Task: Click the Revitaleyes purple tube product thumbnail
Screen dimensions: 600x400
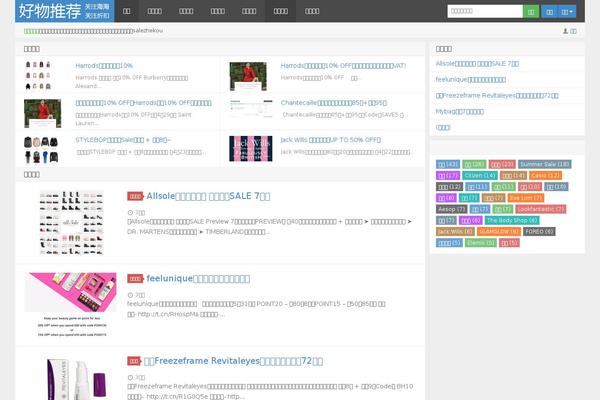Action: [x=77, y=379]
